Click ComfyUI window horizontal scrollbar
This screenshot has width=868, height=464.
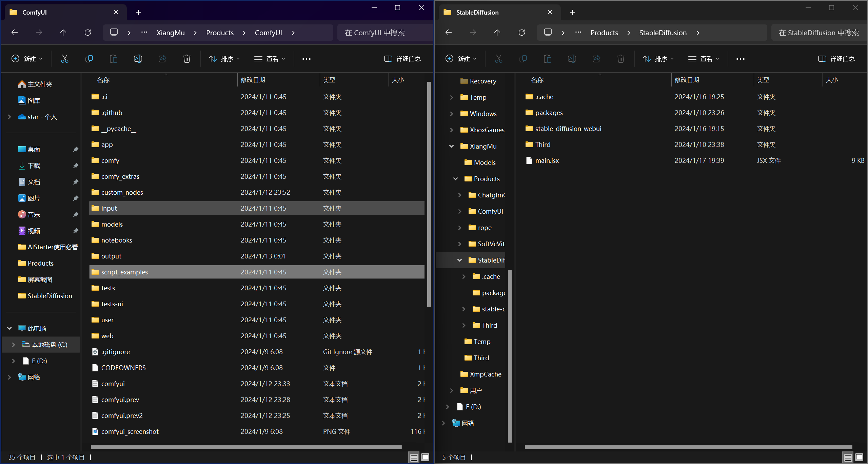tap(246, 447)
